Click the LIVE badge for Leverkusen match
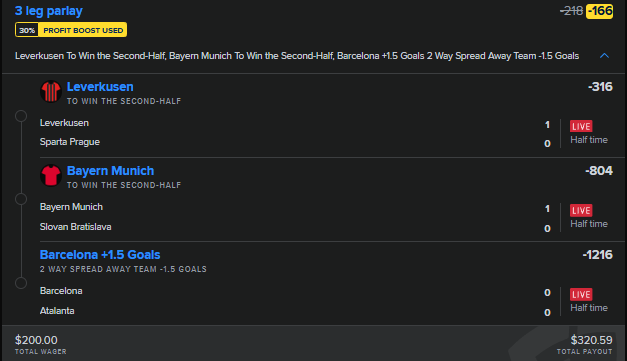This screenshot has width=627, height=361. click(x=581, y=126)
